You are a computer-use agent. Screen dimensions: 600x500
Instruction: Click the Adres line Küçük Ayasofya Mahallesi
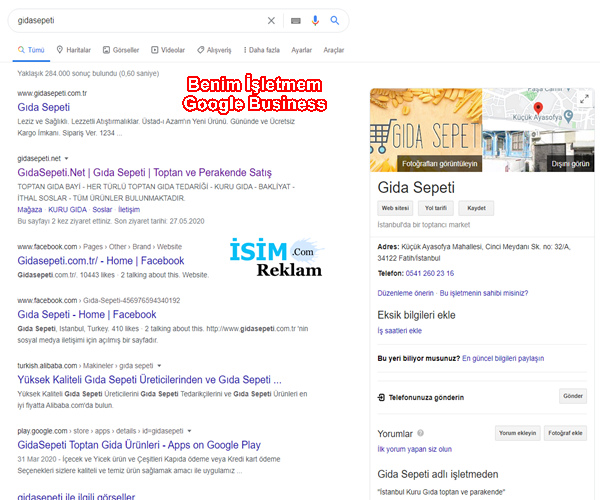pos(474,252)
